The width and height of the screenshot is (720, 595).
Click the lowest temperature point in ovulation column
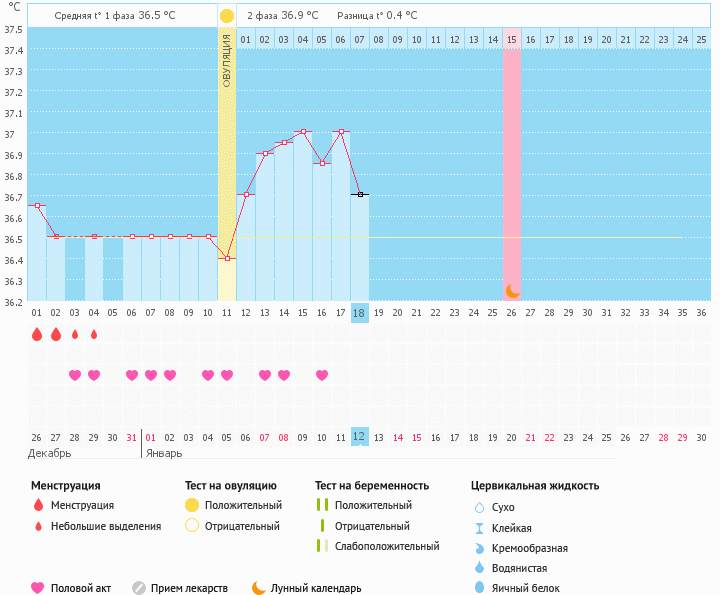point(227,258)
